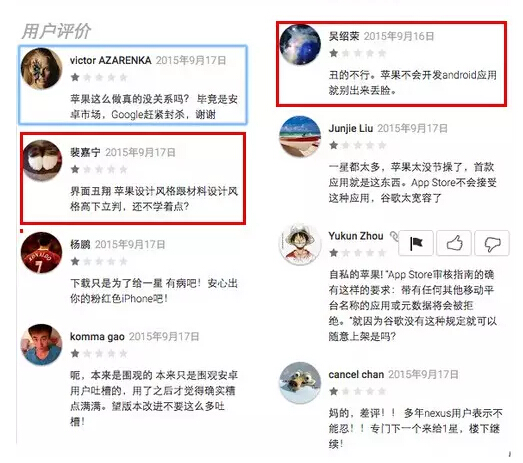
Task: Open 吴绍荣's galaxy avatar
Action: click(300, 44)
